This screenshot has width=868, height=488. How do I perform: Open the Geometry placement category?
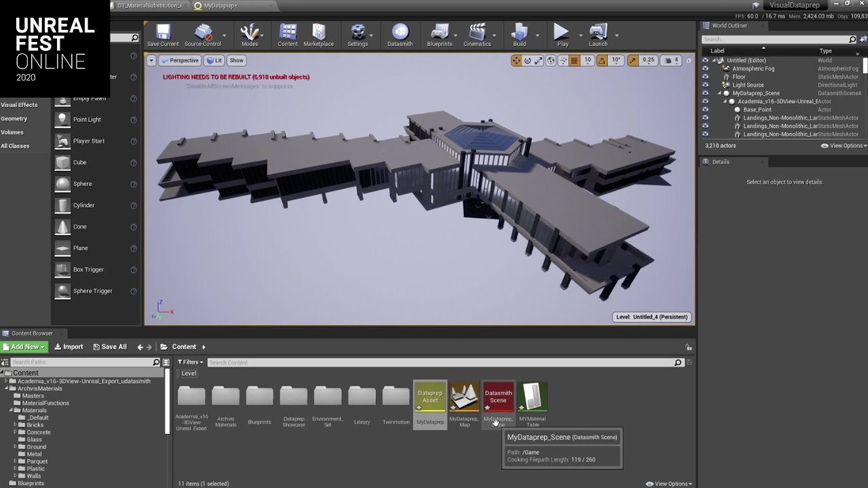pos(14,119)
